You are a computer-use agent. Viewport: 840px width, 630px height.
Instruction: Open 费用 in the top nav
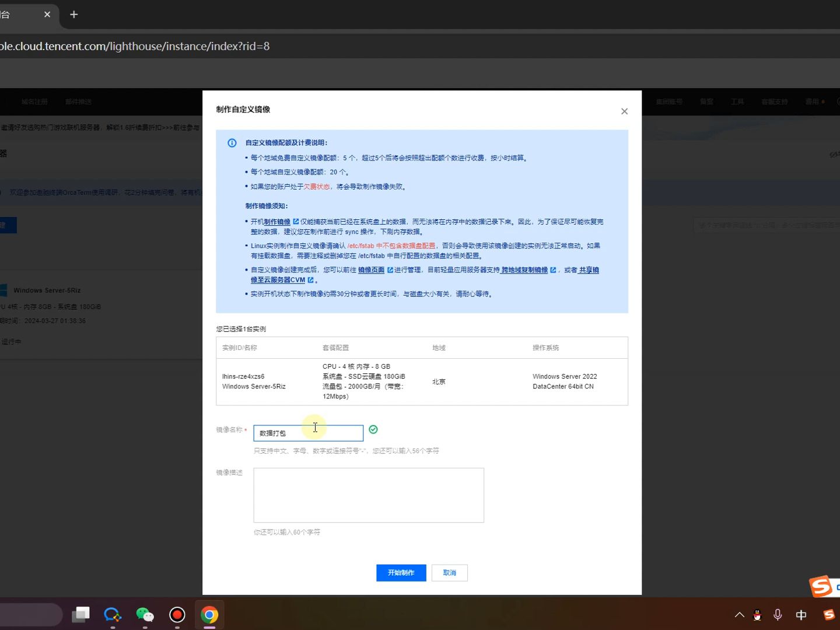click(813, 101)
